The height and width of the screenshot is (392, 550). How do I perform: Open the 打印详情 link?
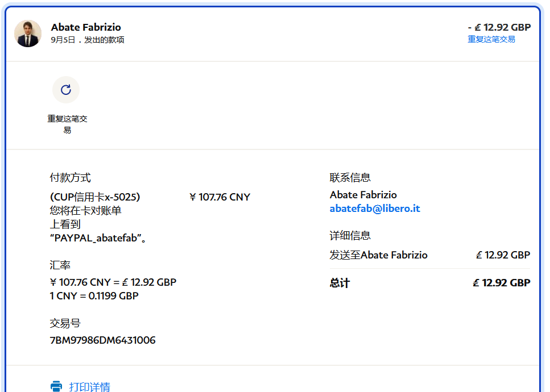pyautogui.click(x=89, y=387)
